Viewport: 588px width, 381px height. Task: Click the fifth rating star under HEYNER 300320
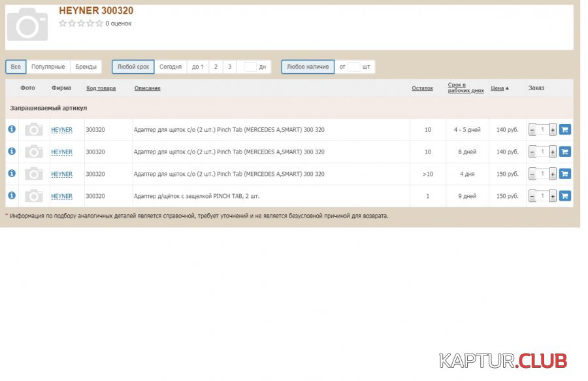(99, 24)
